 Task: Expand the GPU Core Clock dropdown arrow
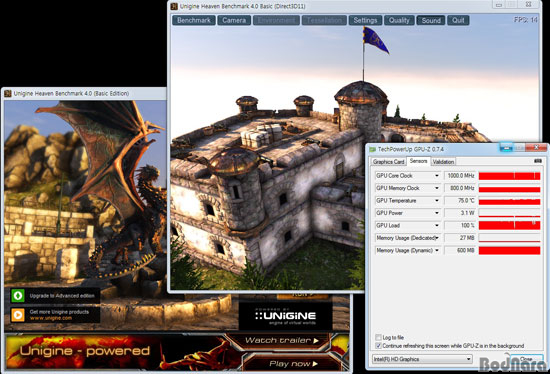click(437, 175)
